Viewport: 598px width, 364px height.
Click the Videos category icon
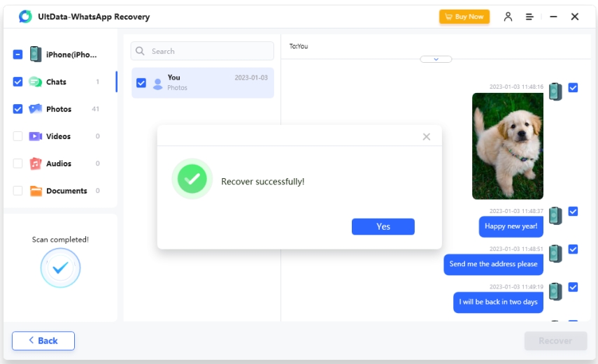click(35, 136)
